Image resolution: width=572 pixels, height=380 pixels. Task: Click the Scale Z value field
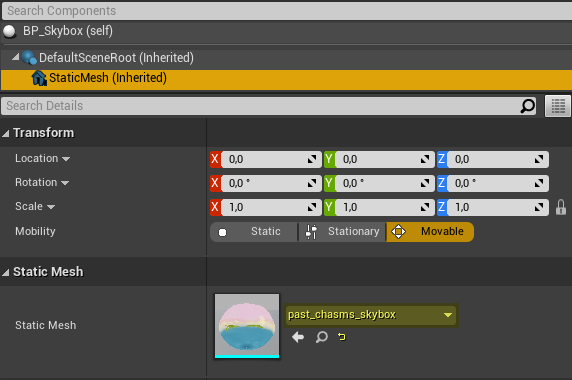click(x=498, y=207)
